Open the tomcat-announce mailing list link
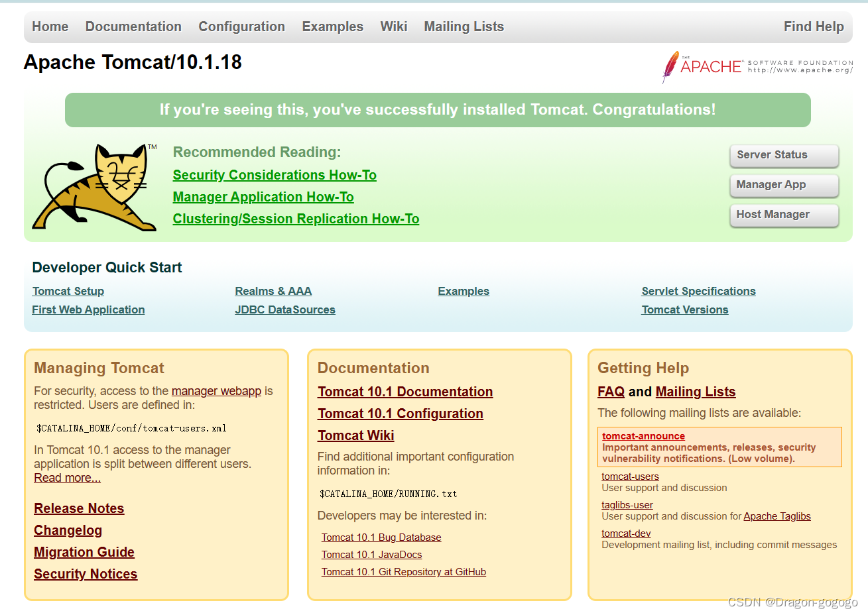The width and height of the screenshot is (868, 615). pyautogui.click(x=643, y=436)
